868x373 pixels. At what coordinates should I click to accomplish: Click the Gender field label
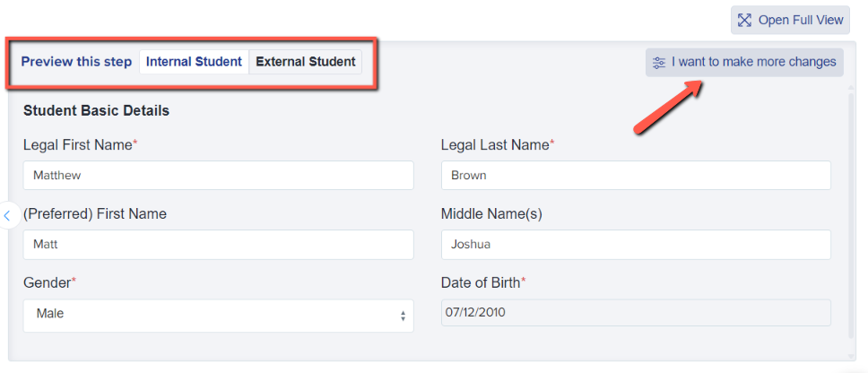[x=49, y=282]
